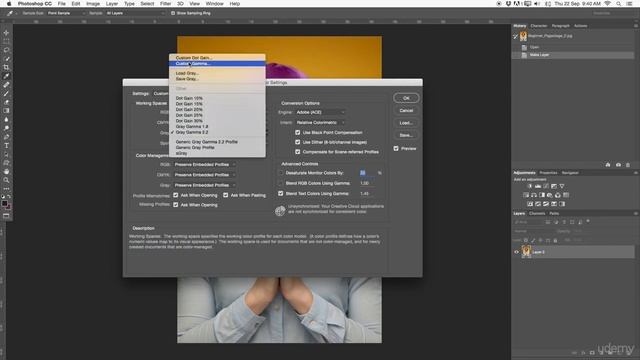Add Levels adjustment
The height and width of the screenshot is (360, 640).
538,186
